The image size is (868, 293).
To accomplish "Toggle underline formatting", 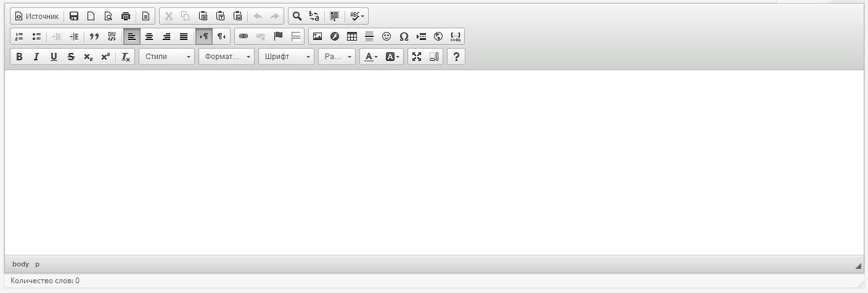I will (54, 57).
